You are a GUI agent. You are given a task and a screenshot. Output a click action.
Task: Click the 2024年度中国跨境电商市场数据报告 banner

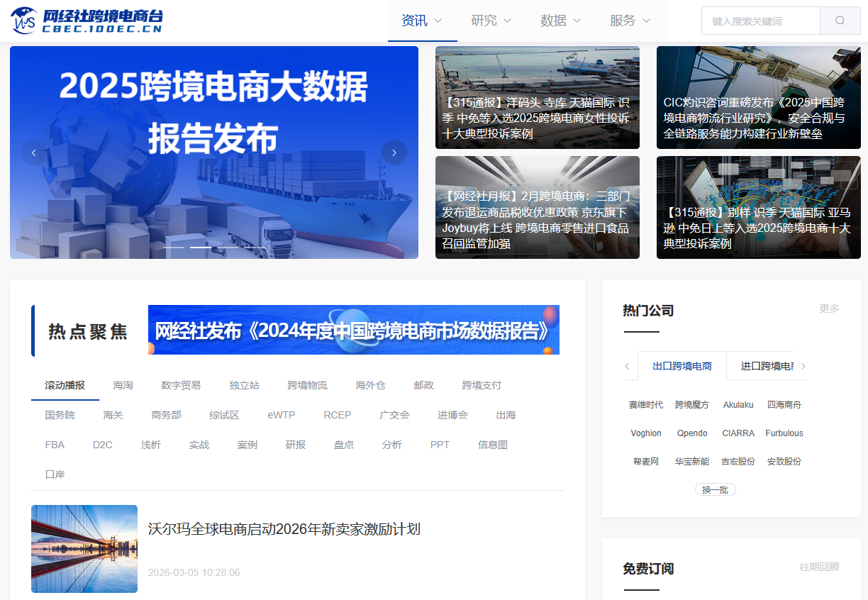pyautogui.click(x=353, y=329)
